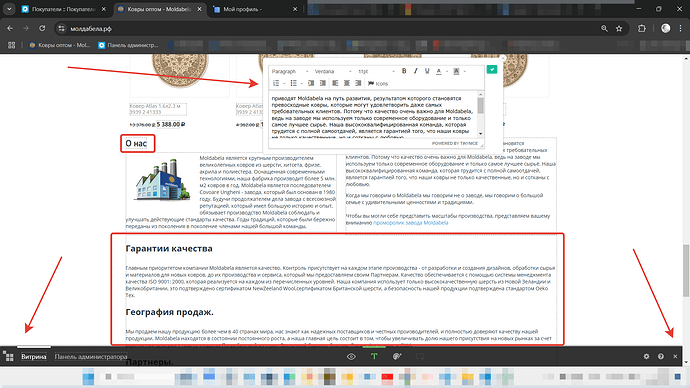Viewport: 690px width, 388px height.
Task: Toggle text editing mode with green T
Action: (x=374, y=356)
